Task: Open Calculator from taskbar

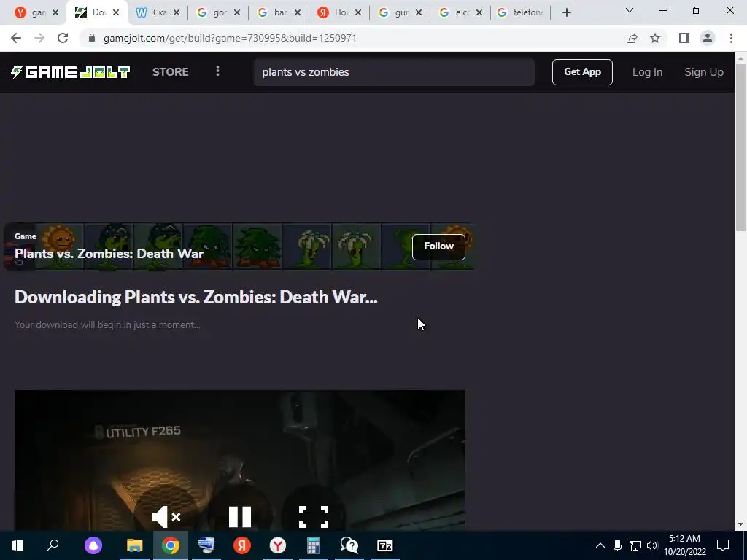Action: coord(314,545)
